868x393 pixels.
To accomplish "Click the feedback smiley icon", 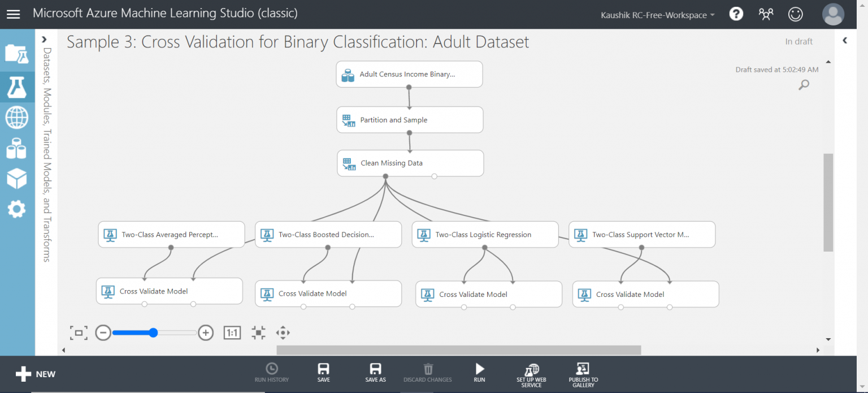I will [795, 14].
